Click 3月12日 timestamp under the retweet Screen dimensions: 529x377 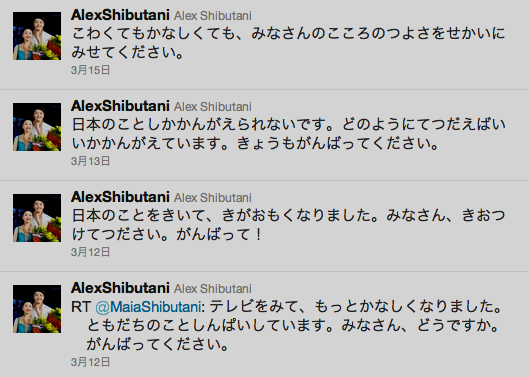click(x=90, y=362)
